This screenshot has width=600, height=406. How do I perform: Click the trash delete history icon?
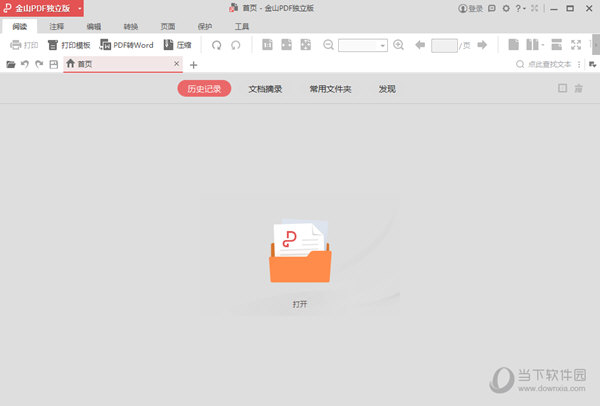click(x=579, y=89)
